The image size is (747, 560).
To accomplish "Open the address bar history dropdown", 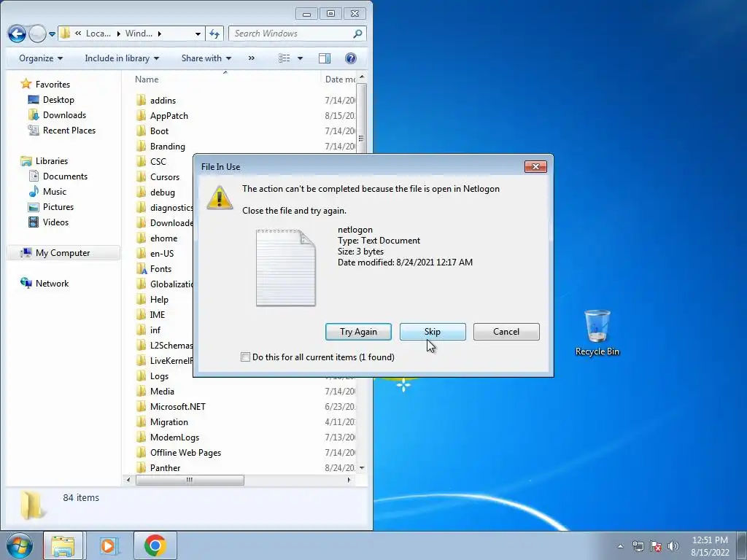I will click(198, 34).
